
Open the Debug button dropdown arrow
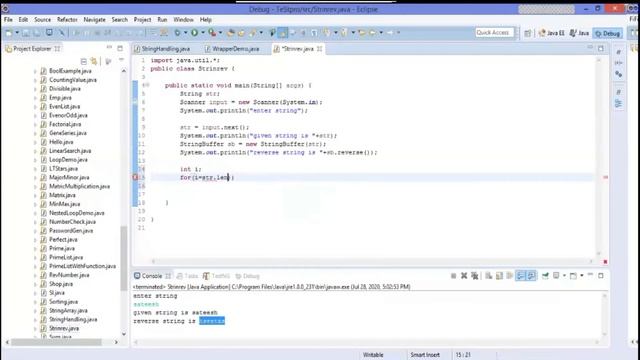pos(185,33)
